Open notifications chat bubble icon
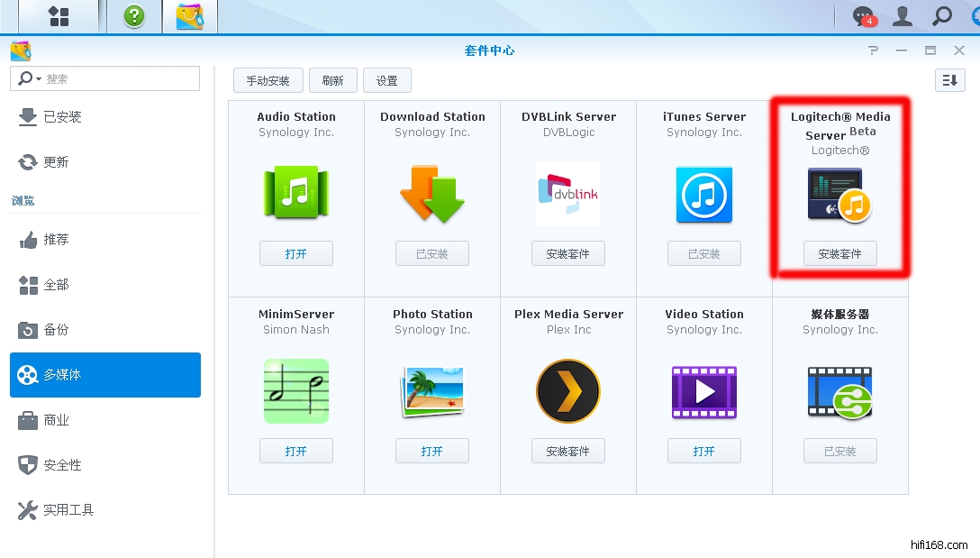 [x=863, y=16]
